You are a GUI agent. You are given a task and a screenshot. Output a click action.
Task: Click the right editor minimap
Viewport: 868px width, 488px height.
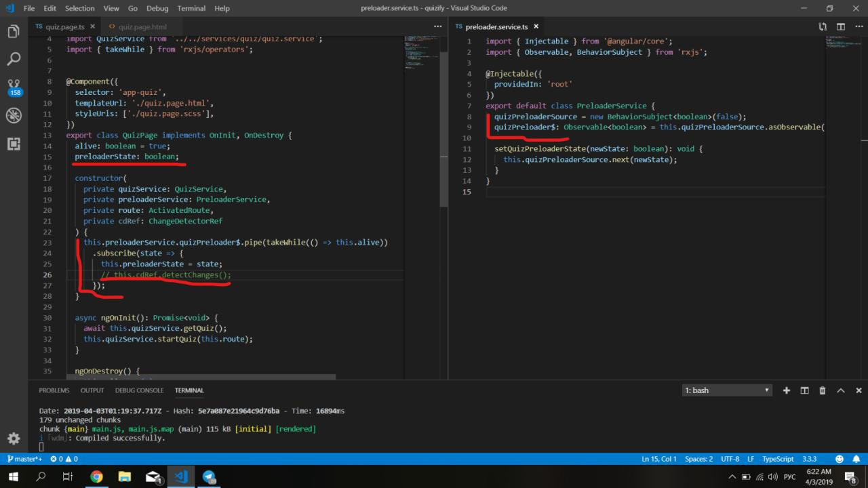pyautogui.click(x=843, y=42)
